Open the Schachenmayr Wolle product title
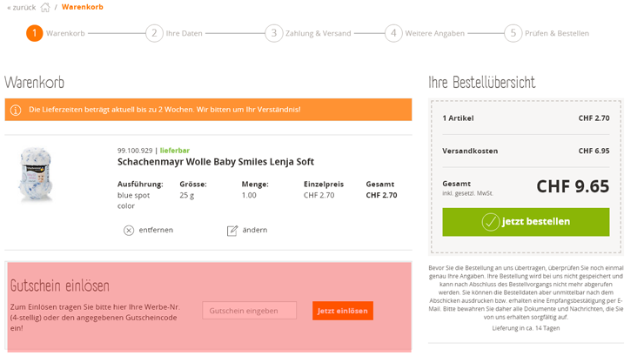644x356 pixels. click(215, 162)
